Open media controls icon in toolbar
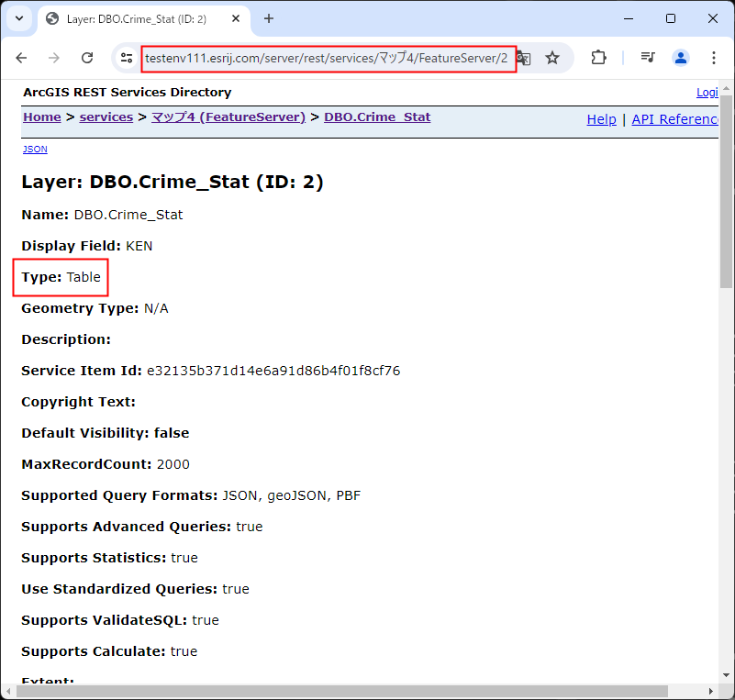The height and width of the screenshot is (700, 735). pos(648,58)
